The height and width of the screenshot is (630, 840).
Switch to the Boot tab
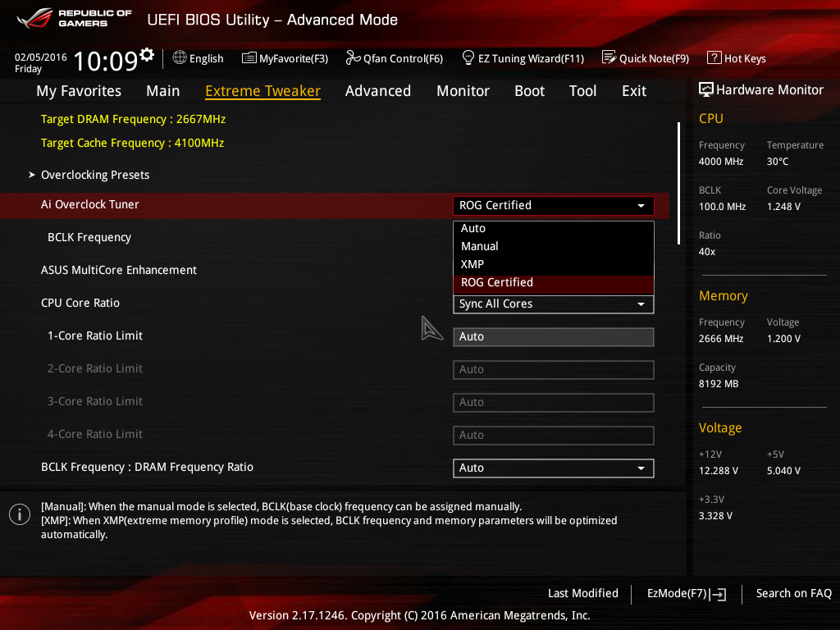click(529, 91)
